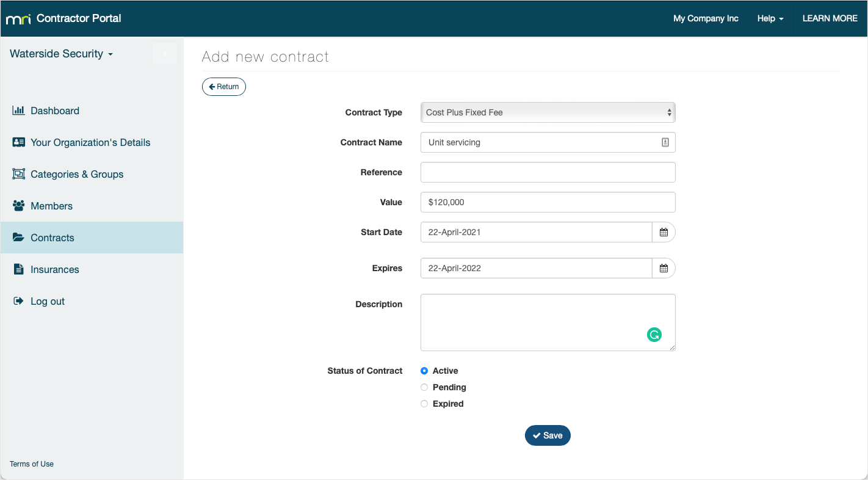
Task: Open the Start Date calendar picker
Action: click(x=664, y=232)
